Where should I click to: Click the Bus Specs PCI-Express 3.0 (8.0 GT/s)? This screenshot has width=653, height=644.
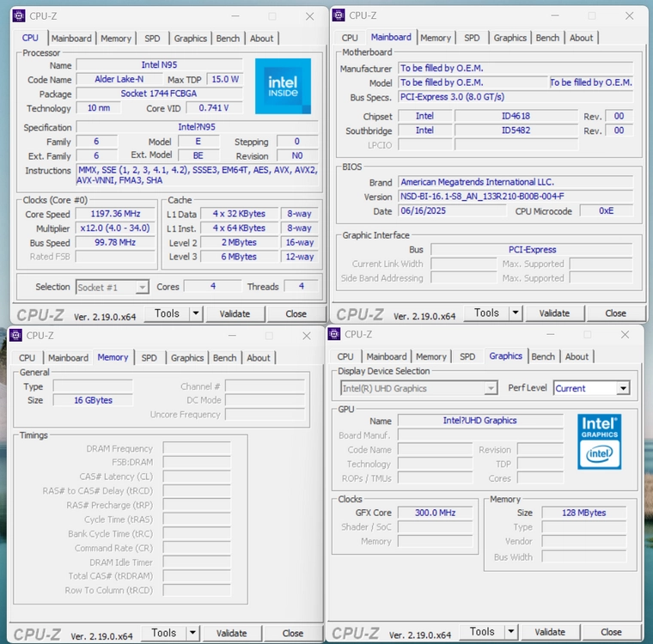pos(516,97)
